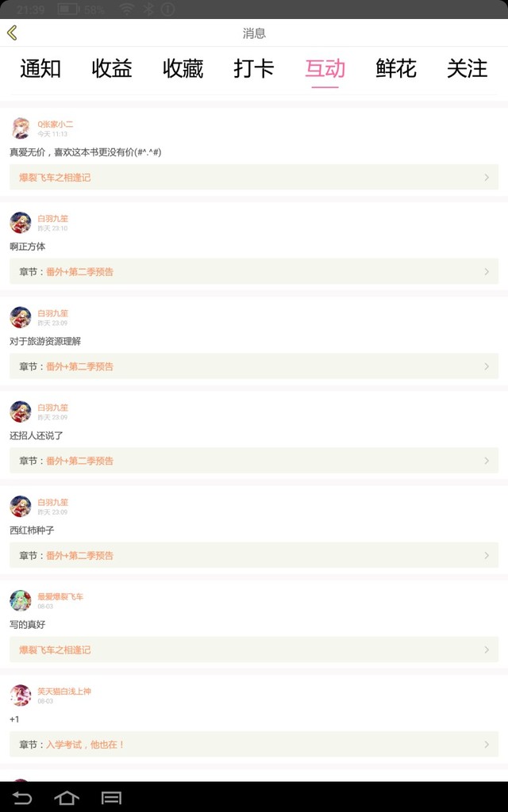The width and height of the screenshot is (508, 812).
Task: Tap 笑天猫白浅上神's profile avatar
Action: (21, 695)
